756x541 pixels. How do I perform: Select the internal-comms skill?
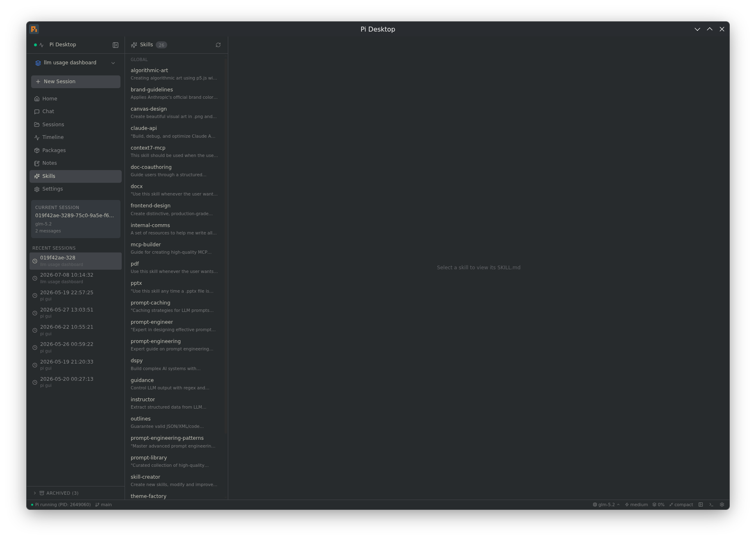175,229
